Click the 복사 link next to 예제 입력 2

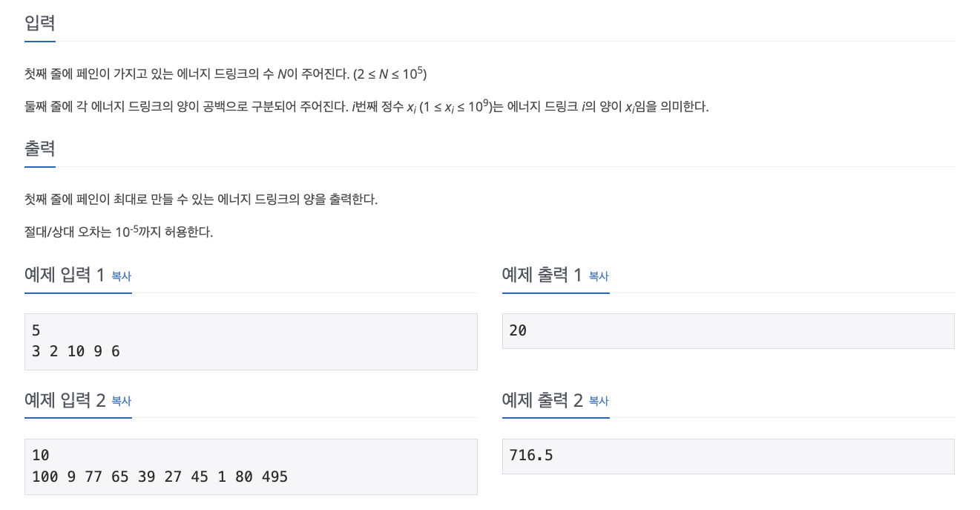[121, 401]
